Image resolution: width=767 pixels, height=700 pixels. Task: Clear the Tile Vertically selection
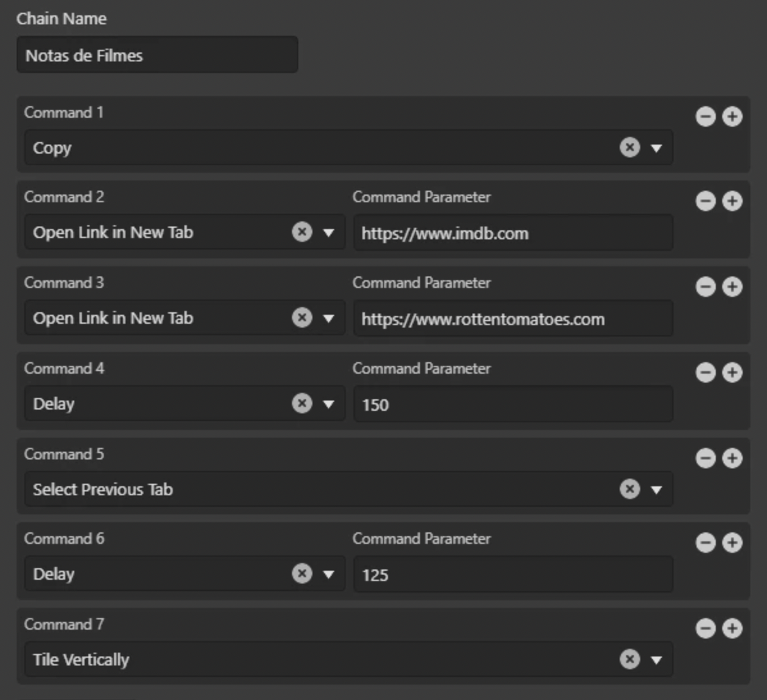coord(629,660)
